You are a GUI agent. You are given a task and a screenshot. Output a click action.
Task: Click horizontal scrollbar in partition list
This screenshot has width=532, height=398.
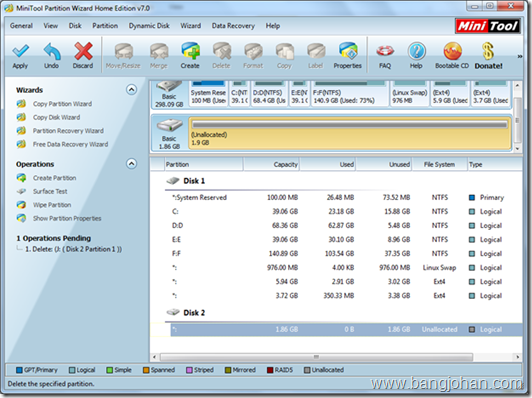[316, 357]
